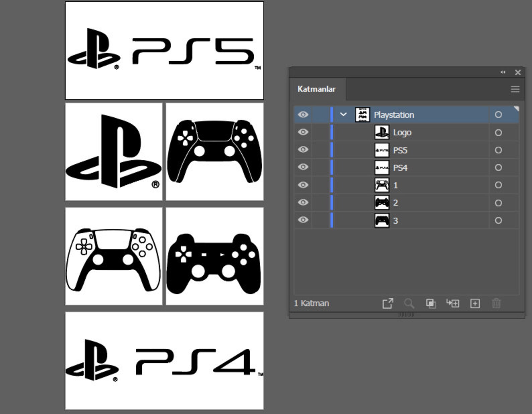Open the Katmanlar panel options menu

pyautogui.click(x=515, y=89)
